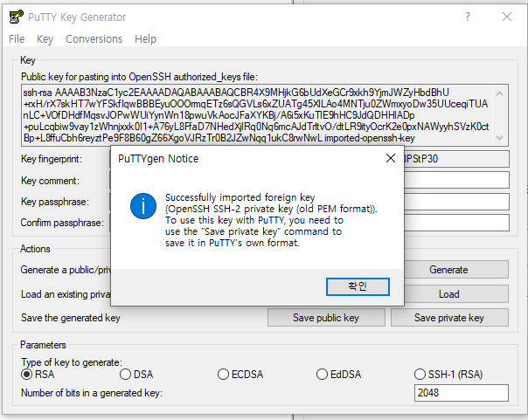
Task: Confirm the notice with 확인 button
Action: point(358,286)
